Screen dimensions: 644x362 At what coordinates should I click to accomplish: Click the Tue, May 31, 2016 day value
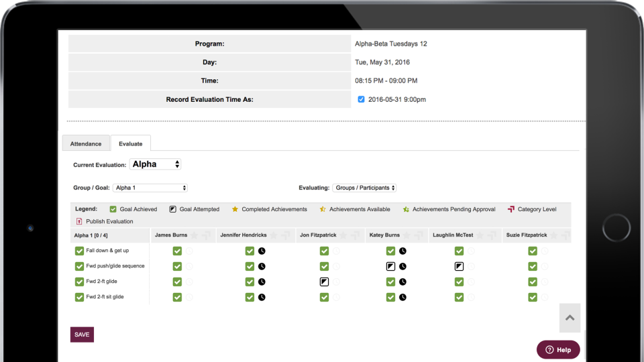(x=382, y=62)
